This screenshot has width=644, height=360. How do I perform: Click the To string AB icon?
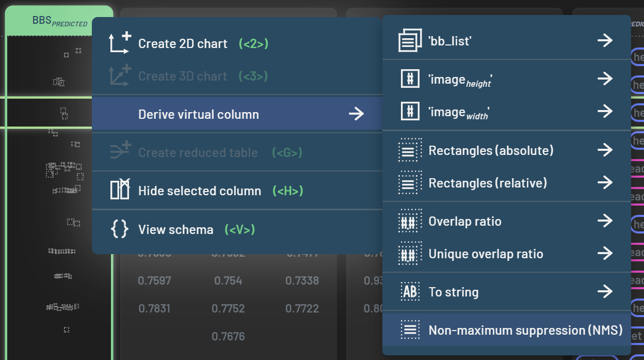click(410, 292)
